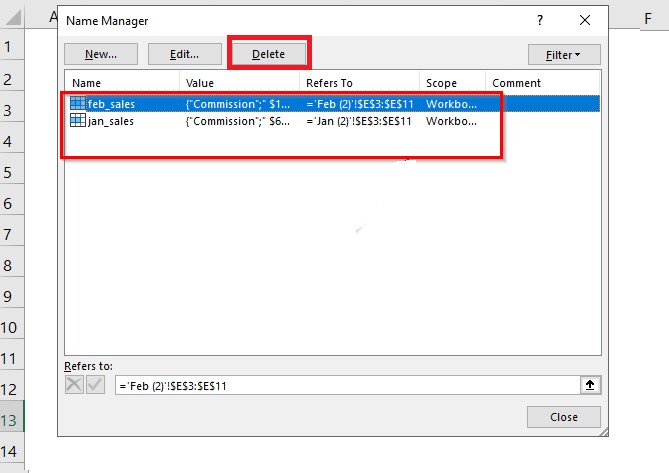Image resolution: width=669 pixels, height=473 pixels.
Task: Click the New... button
Action: tap(101, 54)
